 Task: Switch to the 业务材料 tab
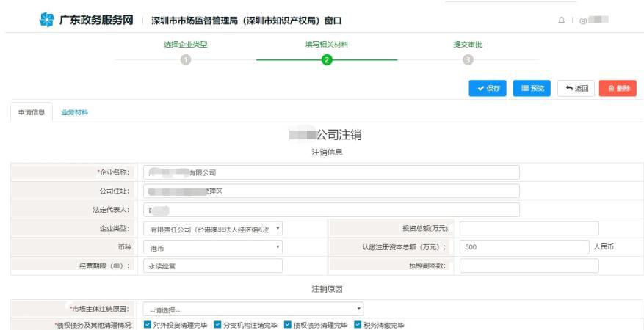75,112
